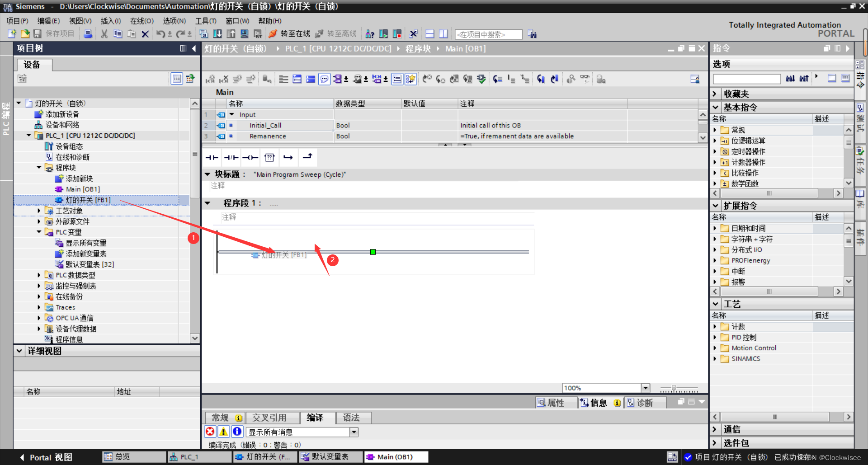
Task: Click the project tree vertical scrollbar
Action: click(x=195, y=154)
